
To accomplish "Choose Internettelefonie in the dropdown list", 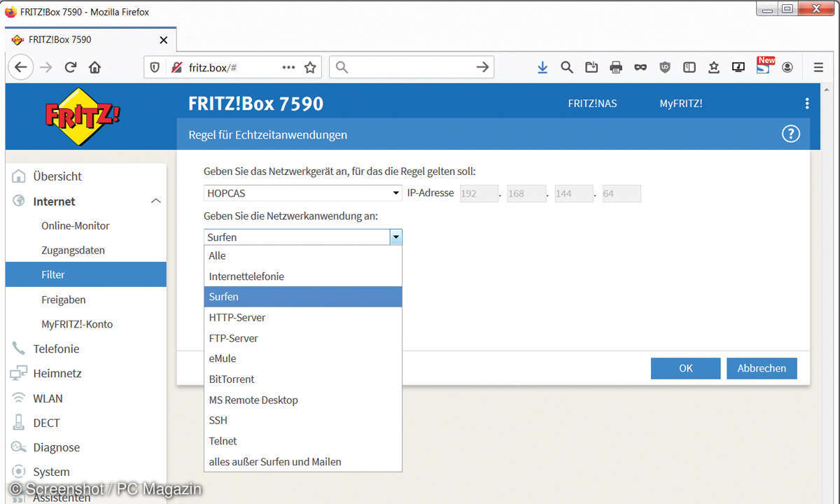I will pos(303,276).
